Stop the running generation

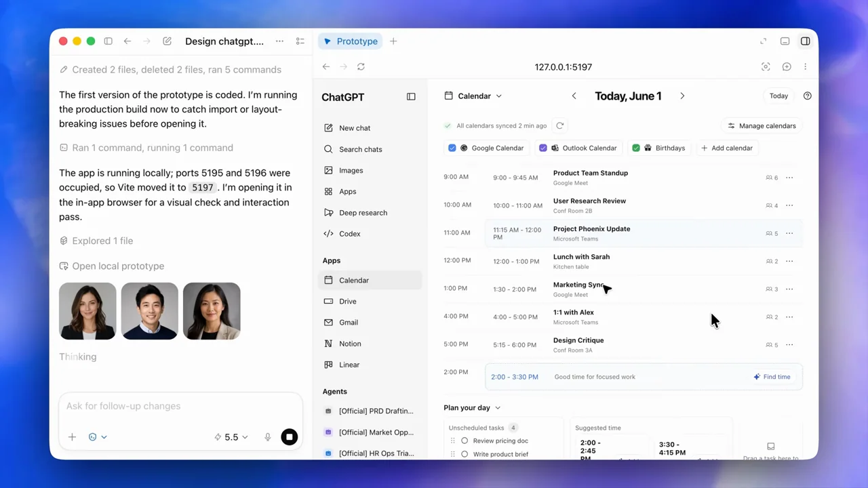coord(290,437)
